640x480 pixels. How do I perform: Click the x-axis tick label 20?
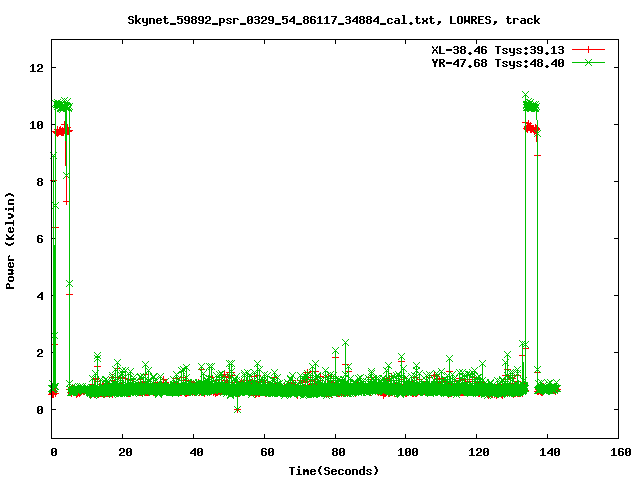125,452
